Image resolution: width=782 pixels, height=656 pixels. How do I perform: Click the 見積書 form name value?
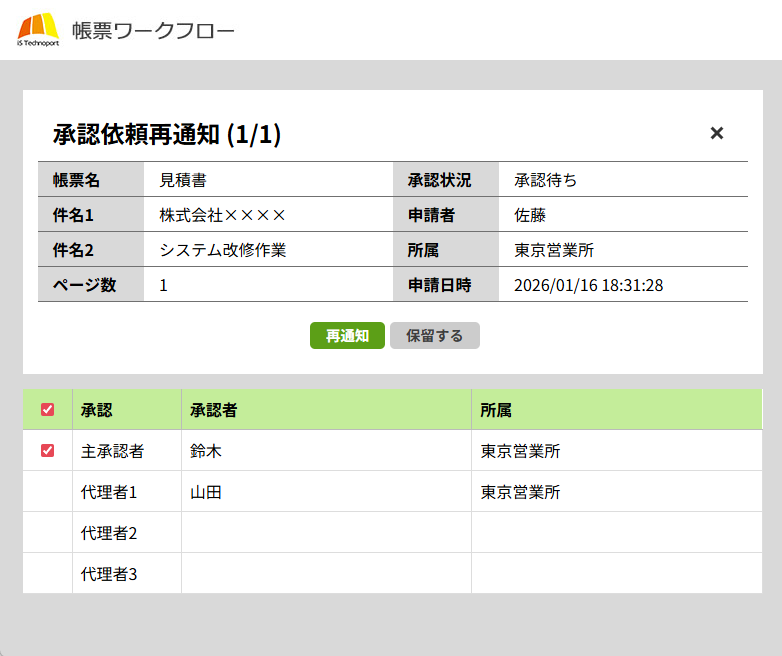(183, 180)
